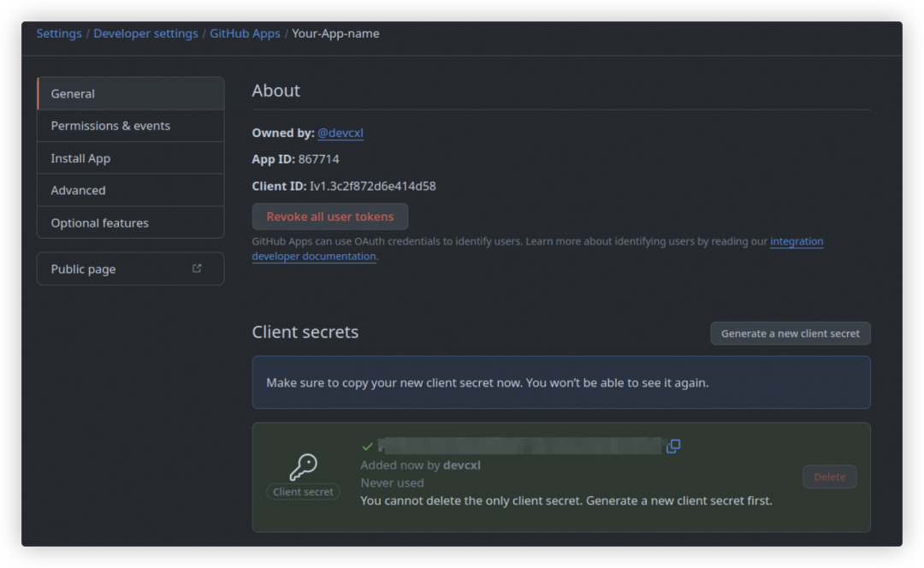Open Optional features section
Image resolution: width=924 pixels, height=568 pixels.
point(131,222)
